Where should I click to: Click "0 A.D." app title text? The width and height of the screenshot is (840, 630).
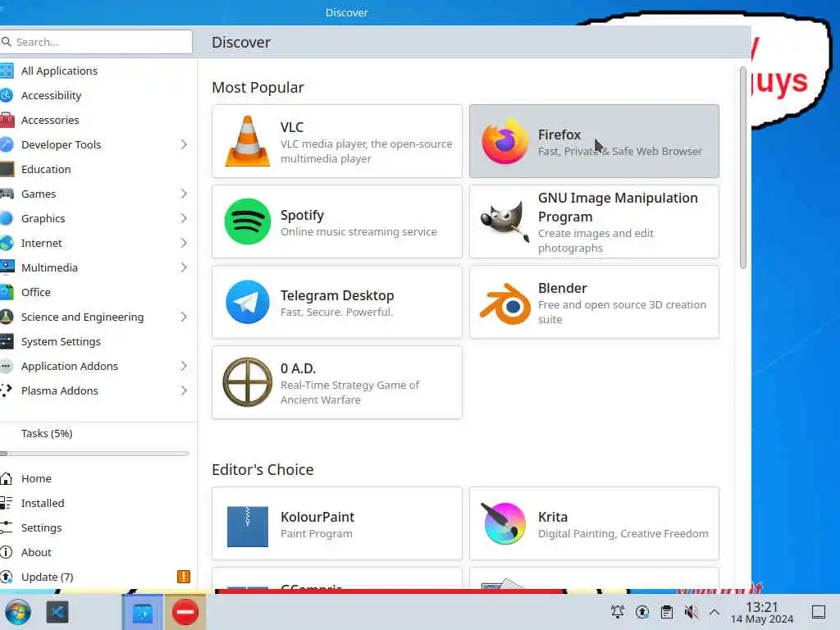click(x=298, y=368)
